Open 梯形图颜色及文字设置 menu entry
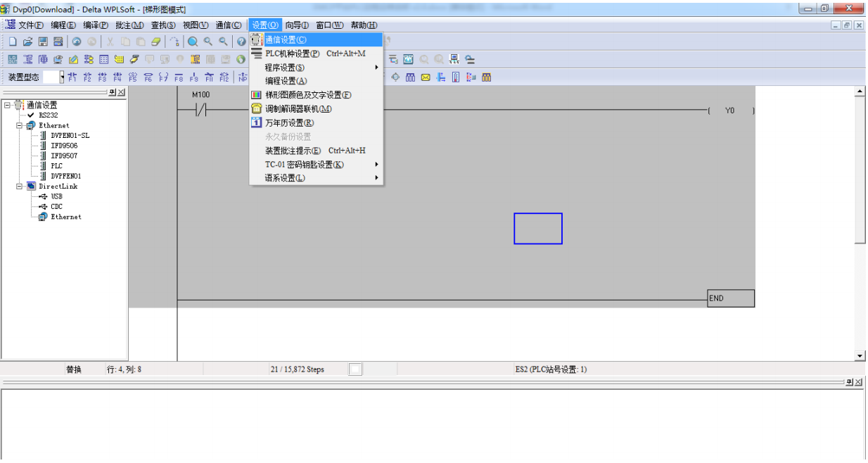 click(x=316, y=95)
